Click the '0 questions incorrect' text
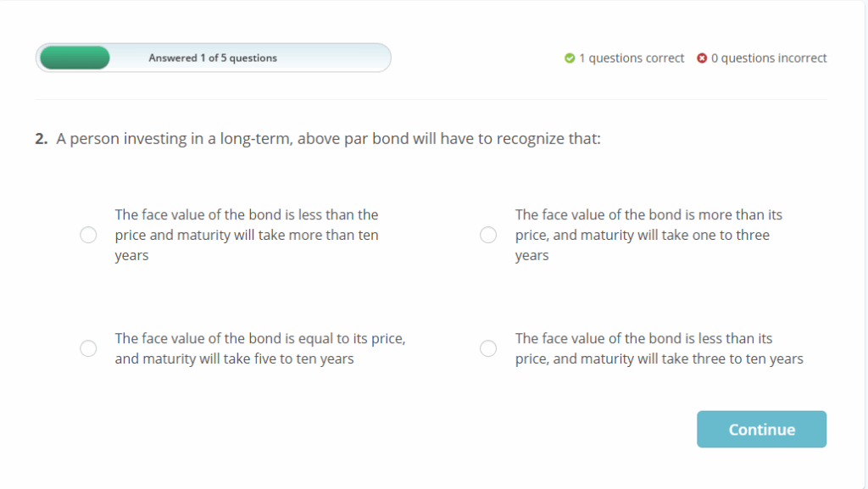 pyautogui.click(x=769, y=58)
